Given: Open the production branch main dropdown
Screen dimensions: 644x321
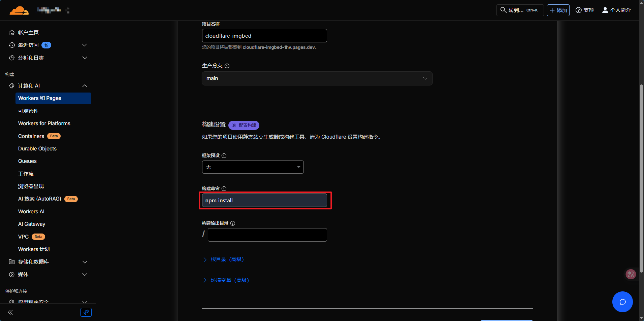Looking at the screenshot, I should [317, 78].
